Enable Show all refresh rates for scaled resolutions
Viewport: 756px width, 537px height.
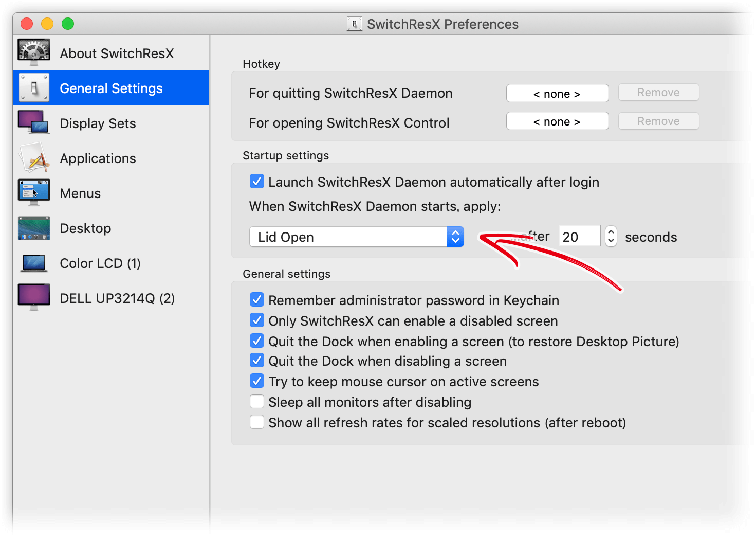257,422
